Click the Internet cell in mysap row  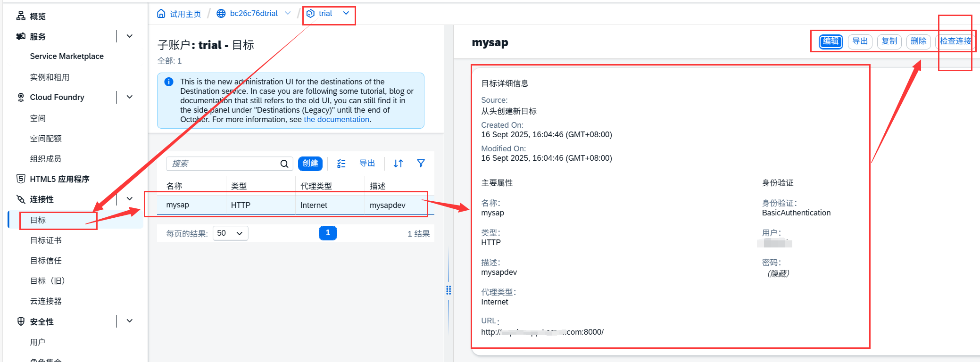point(314,205)
